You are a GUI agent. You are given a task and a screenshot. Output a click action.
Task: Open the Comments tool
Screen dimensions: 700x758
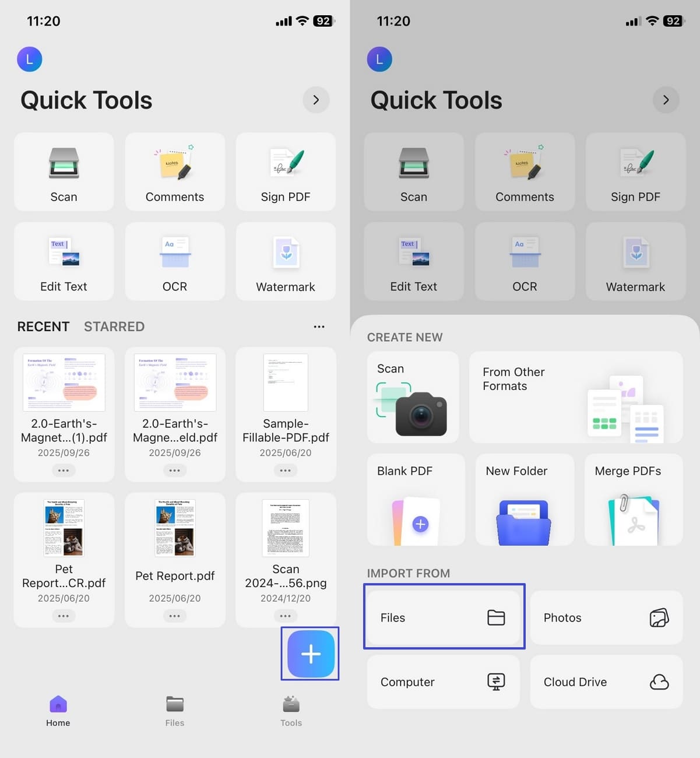[x=174, y=172]
